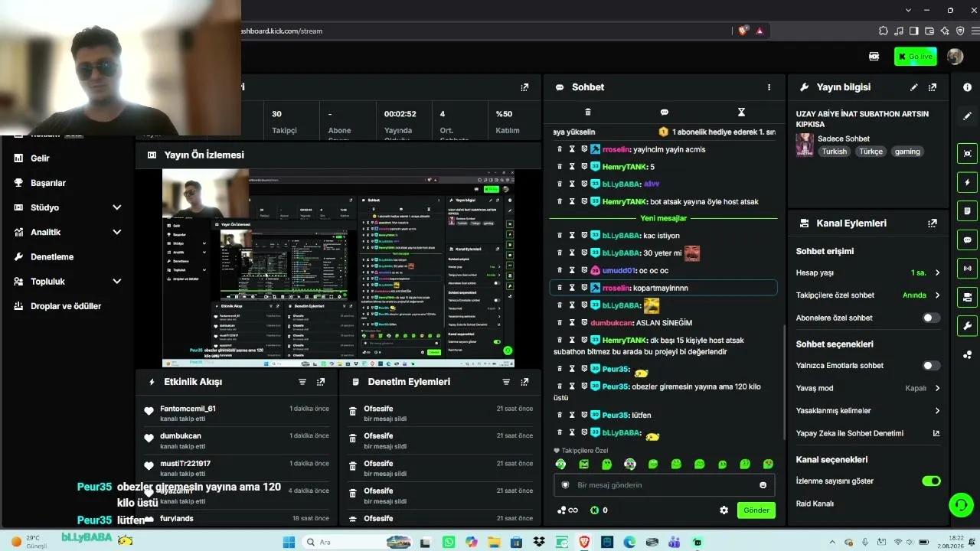
Task: Click Raid Kanalı option
Action: pyautogui.click(x=815, y=504)
